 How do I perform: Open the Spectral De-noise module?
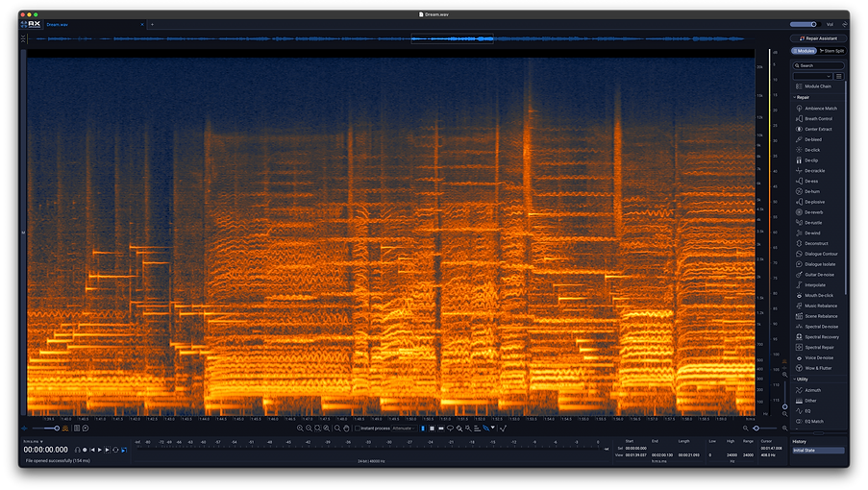click(x=818, y=327)
